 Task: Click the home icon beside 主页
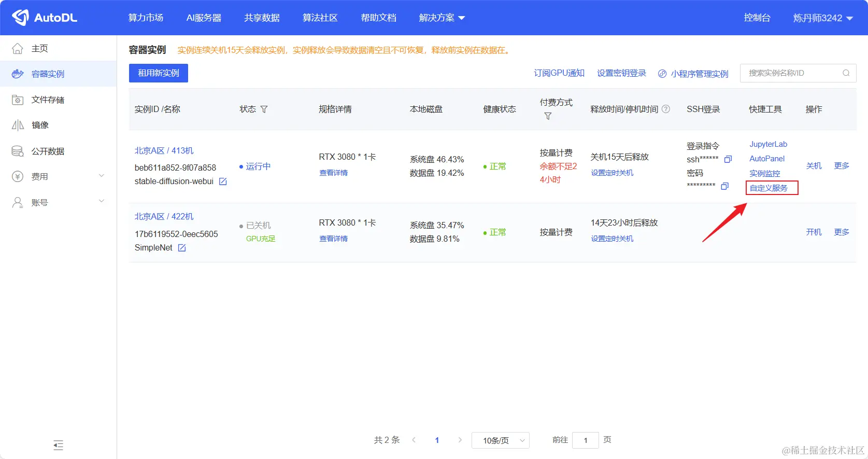click(x=18, y=48)
